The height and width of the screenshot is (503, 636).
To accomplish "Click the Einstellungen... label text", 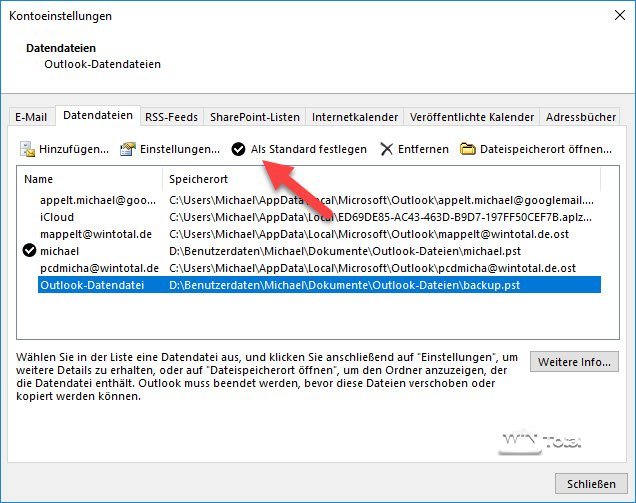I will [x=180, y=149].
